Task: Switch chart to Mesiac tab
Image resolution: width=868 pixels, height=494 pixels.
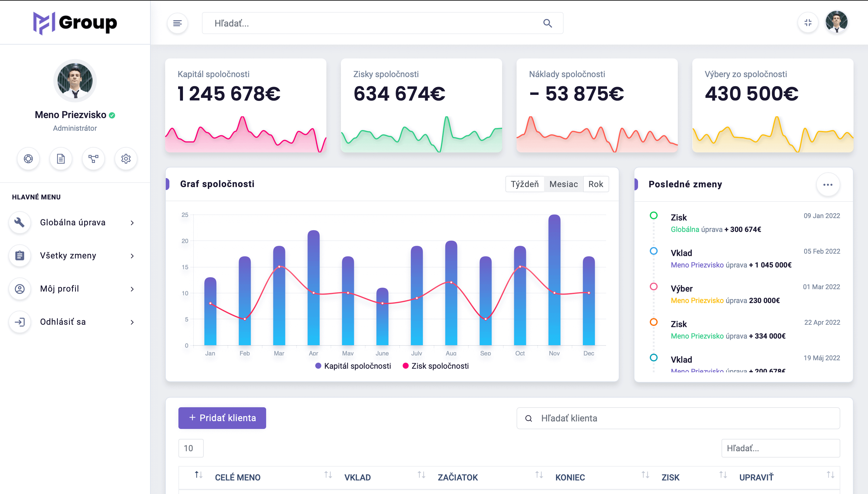Action: coord(564,184)
